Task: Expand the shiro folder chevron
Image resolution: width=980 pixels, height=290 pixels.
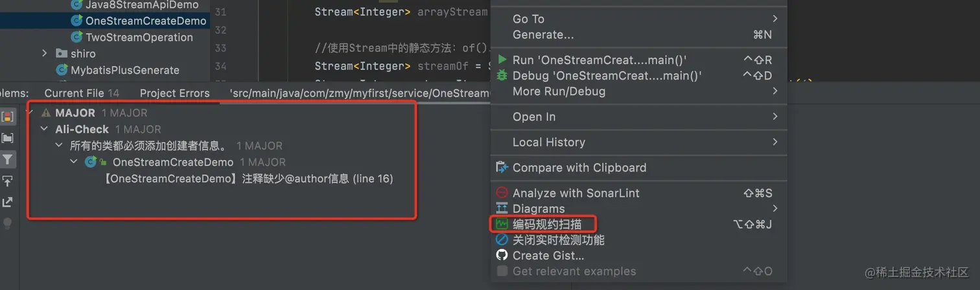Action: [x=45, y=54]
